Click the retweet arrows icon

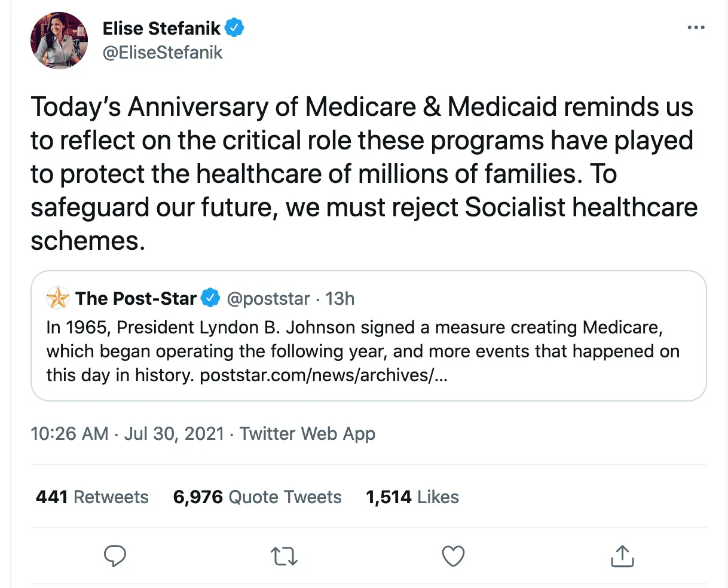pyautogui.click(x=284, y=556)
